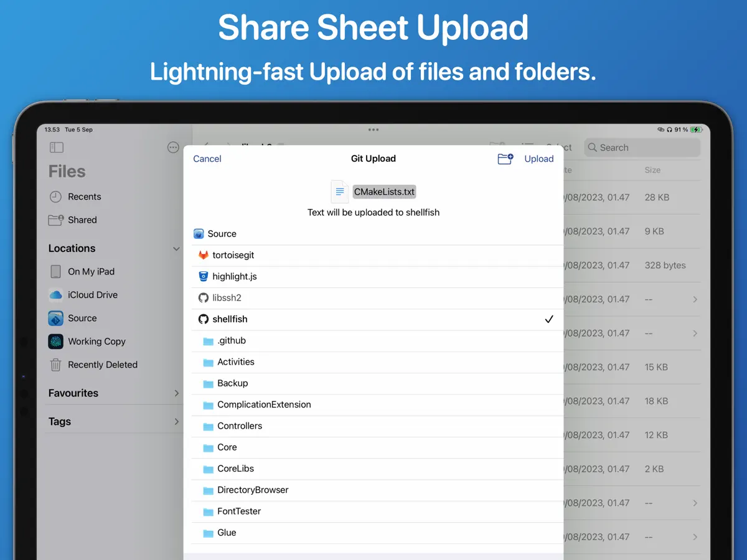Click the On My iPad device icon
Image resolution: width=747 pixels, height=560 pixels.
click(56, 271)
